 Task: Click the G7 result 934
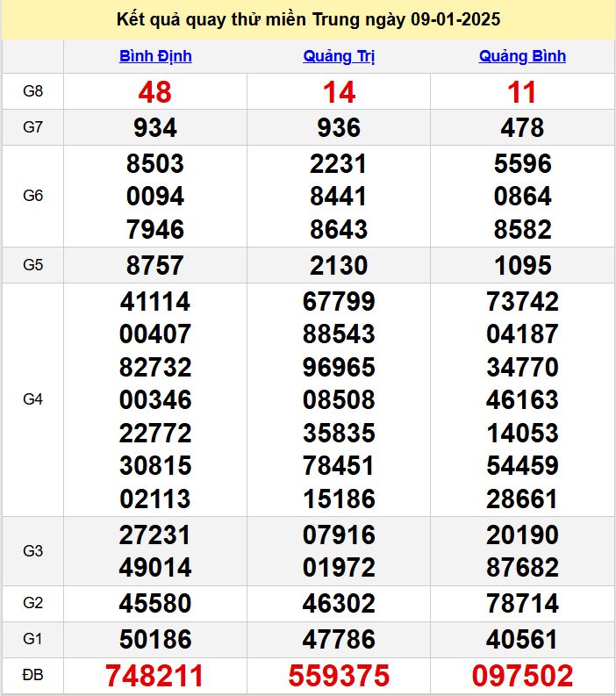(155, 128)
